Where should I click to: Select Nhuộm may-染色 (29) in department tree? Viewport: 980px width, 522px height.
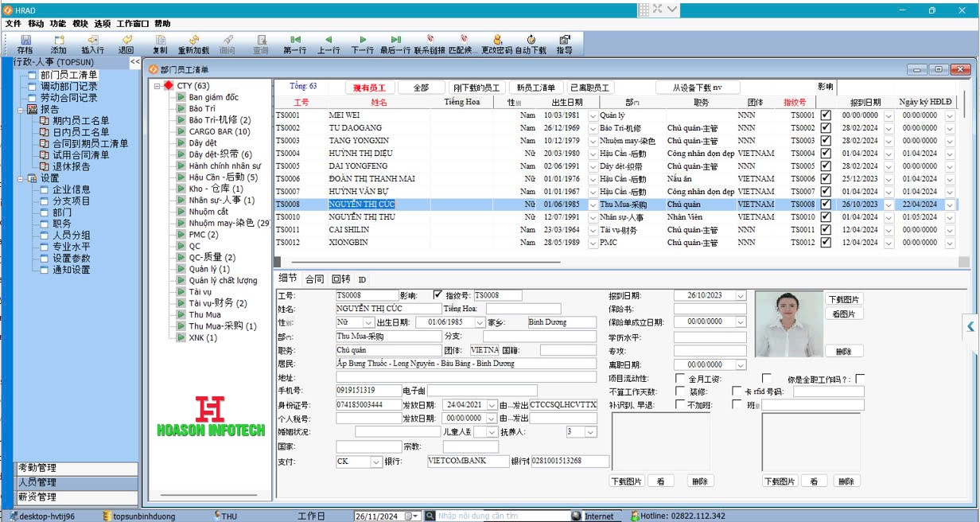(229, 224)
